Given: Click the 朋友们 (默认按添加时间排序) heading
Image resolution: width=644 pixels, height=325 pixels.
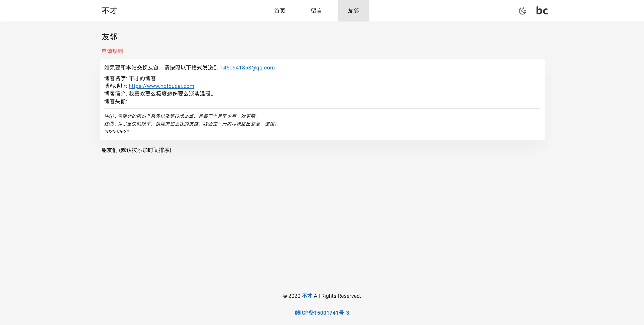Looking at the screenshot, I should coord(136,150).
